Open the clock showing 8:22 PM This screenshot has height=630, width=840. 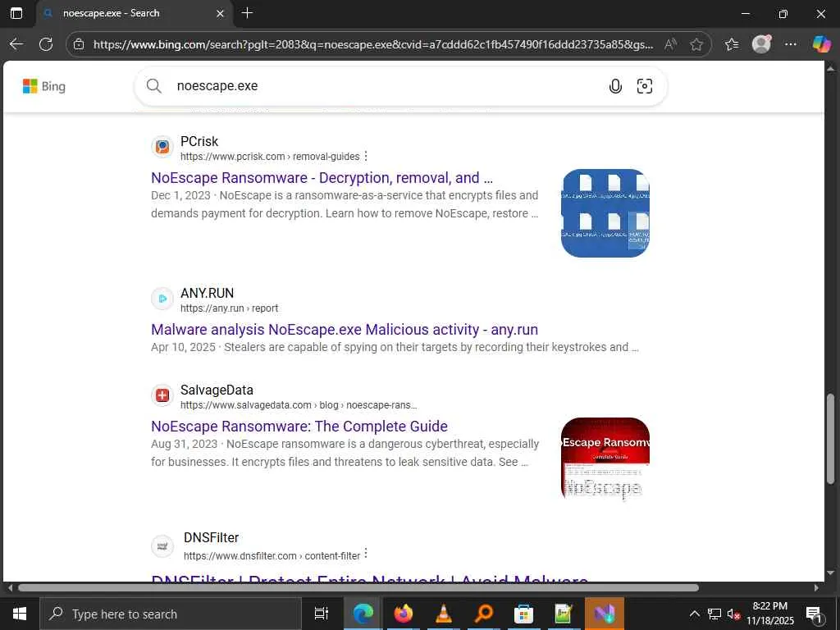pyautogui.click(x=769, y=614)
